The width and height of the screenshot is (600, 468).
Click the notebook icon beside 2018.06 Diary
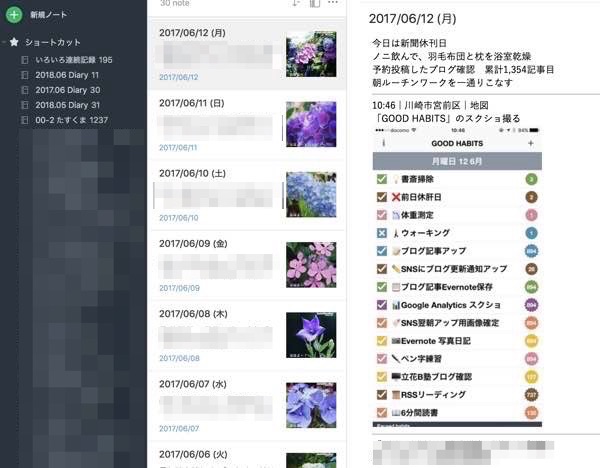[x=25, y=75]
